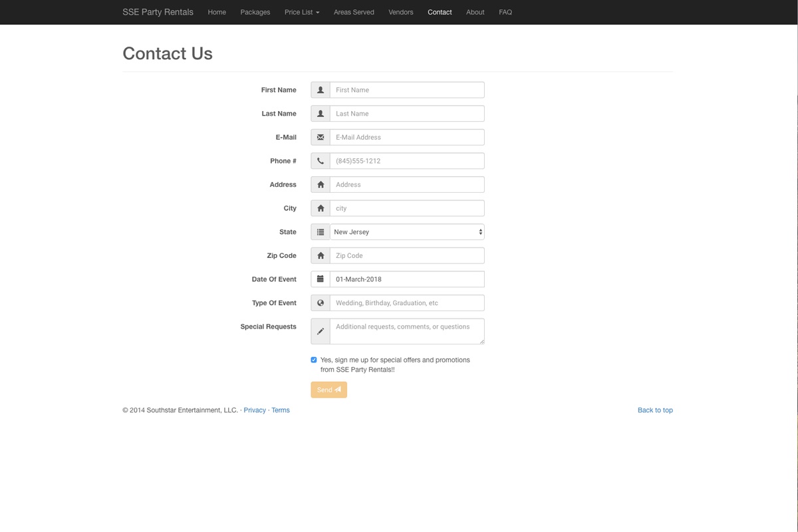Screen dimensions: 798x532
Task: Click the home icon beside Address field
Action: tap(321, 185)
